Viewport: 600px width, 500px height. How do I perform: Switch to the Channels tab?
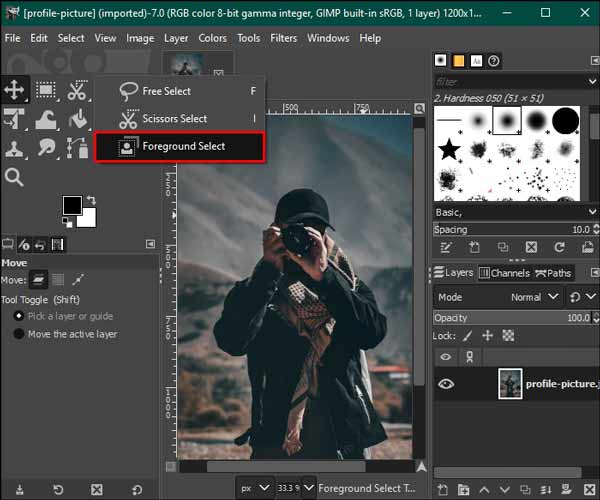pyautogui.click(x=504, y=272)
